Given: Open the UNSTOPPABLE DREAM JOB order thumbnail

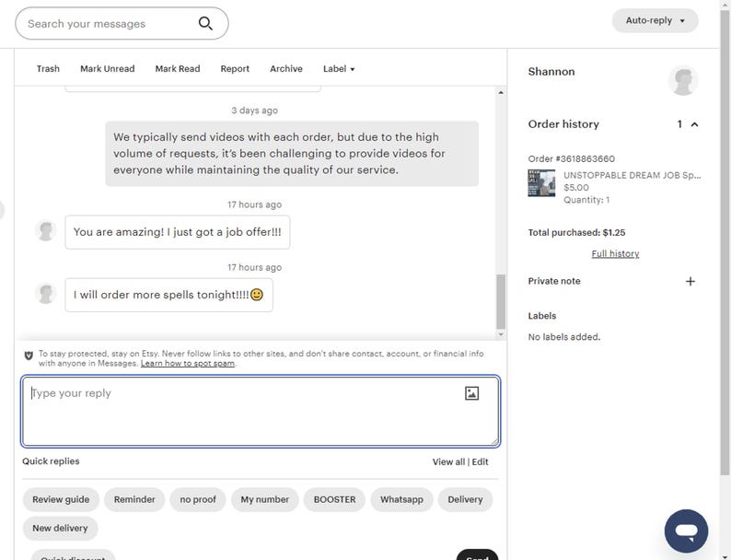Looking at the screenshot, I should click(x=541, y=182).
